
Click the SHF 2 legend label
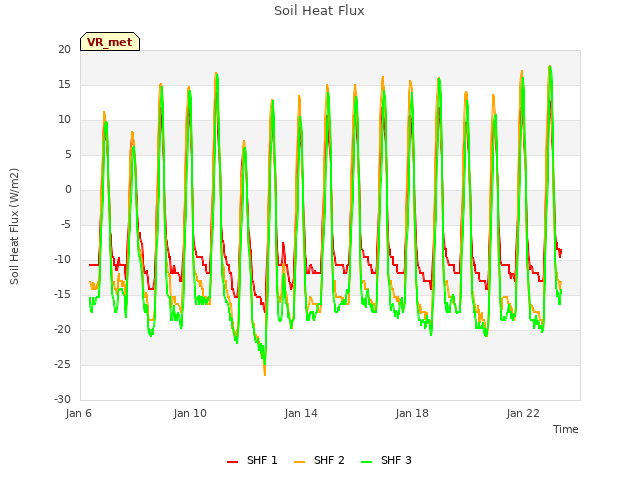point(329,460)
